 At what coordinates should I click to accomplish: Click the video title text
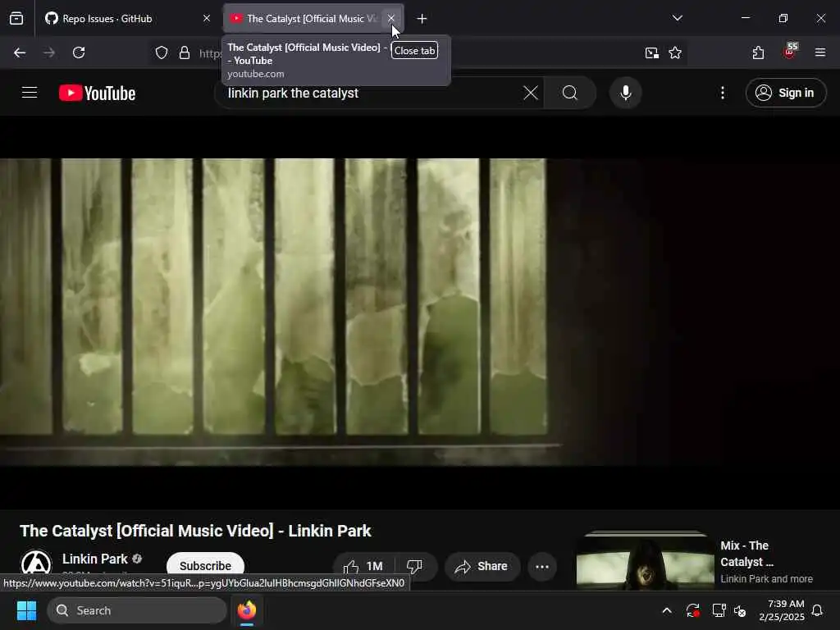click(x=195, y=531)
